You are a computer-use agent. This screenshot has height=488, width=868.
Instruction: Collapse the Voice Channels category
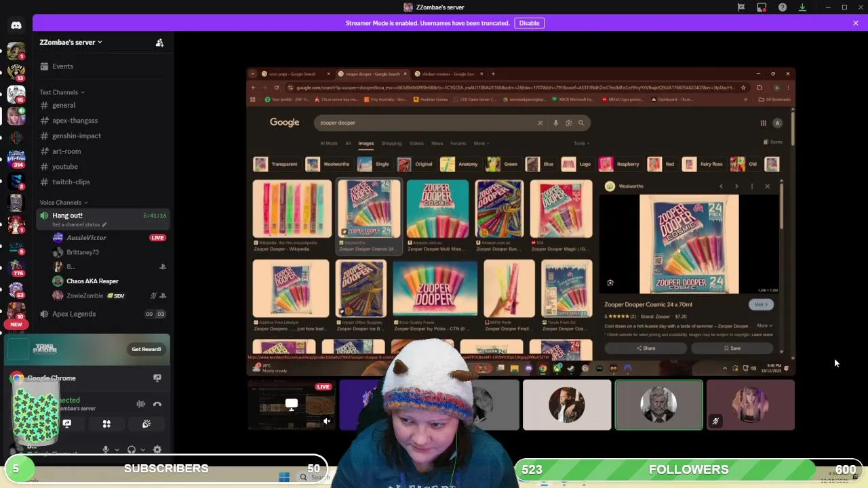(64, 203)
